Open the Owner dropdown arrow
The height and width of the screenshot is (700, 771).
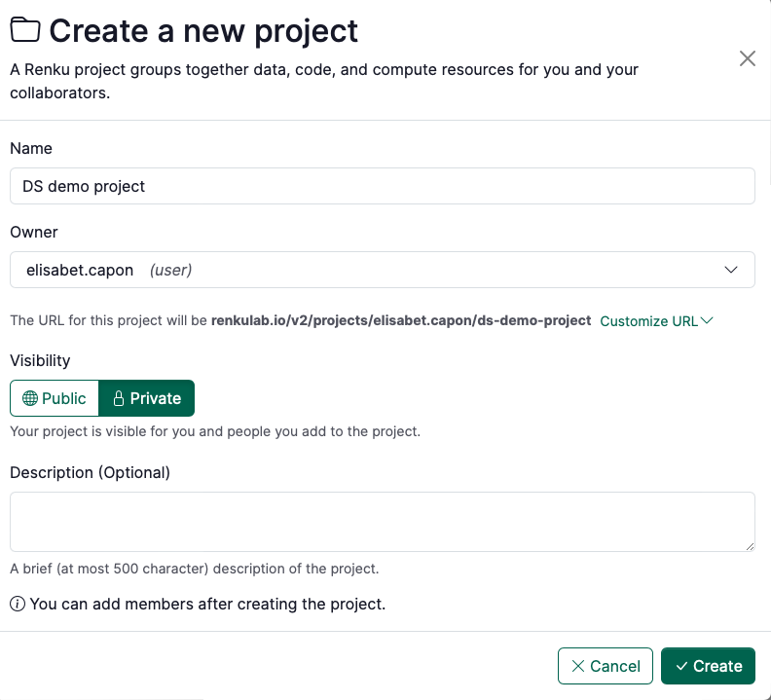(731, 270)
